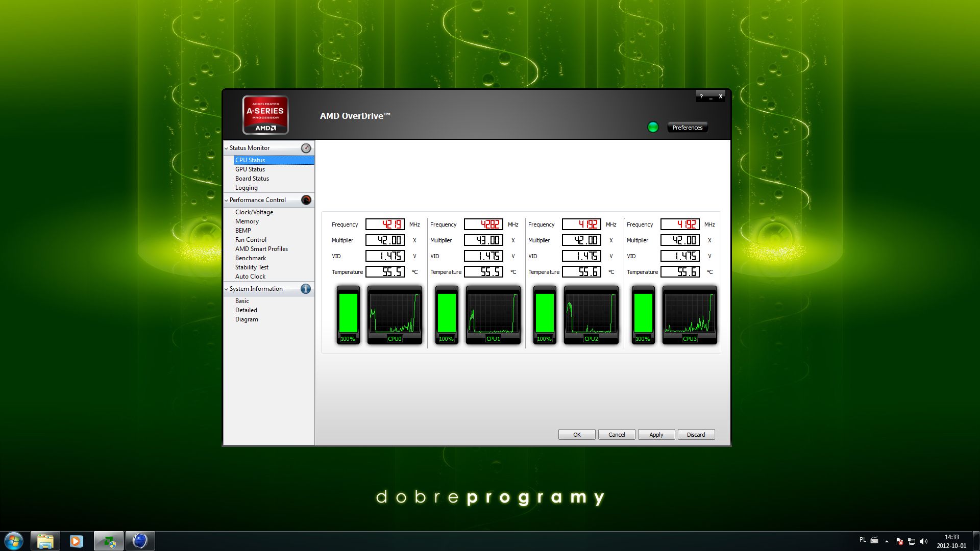This screenshot has height=551, width=980.
Task: Click the CPU3 usage history graph
Action: [x=690, y=314]
